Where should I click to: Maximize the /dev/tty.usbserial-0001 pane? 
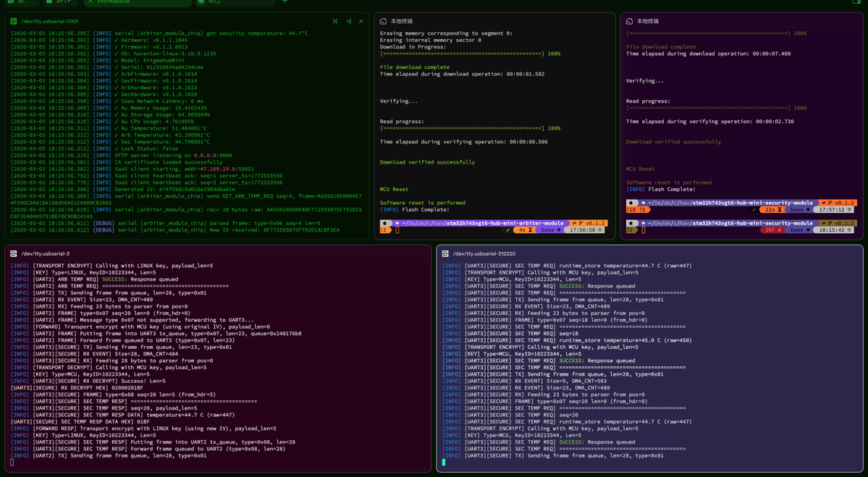(x=335, y=21)
